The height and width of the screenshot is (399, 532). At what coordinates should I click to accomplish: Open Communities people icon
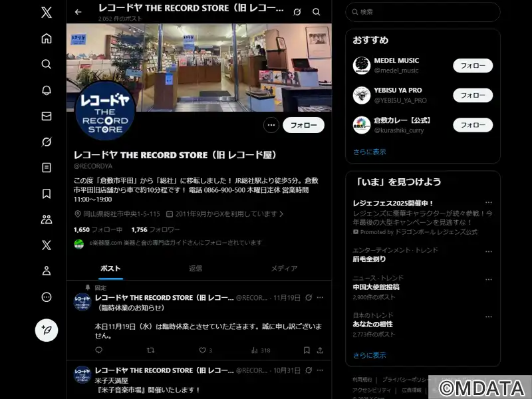[x=47, y=219]
